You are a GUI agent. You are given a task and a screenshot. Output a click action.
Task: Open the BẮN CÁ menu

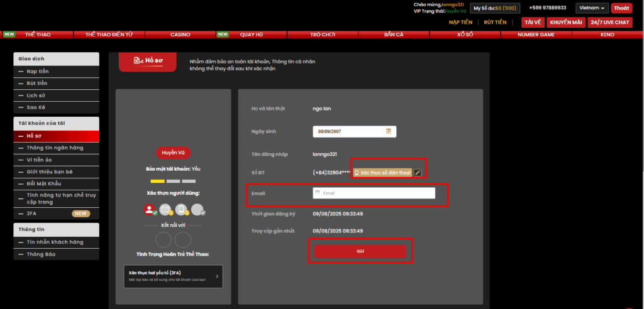(394, 35)
